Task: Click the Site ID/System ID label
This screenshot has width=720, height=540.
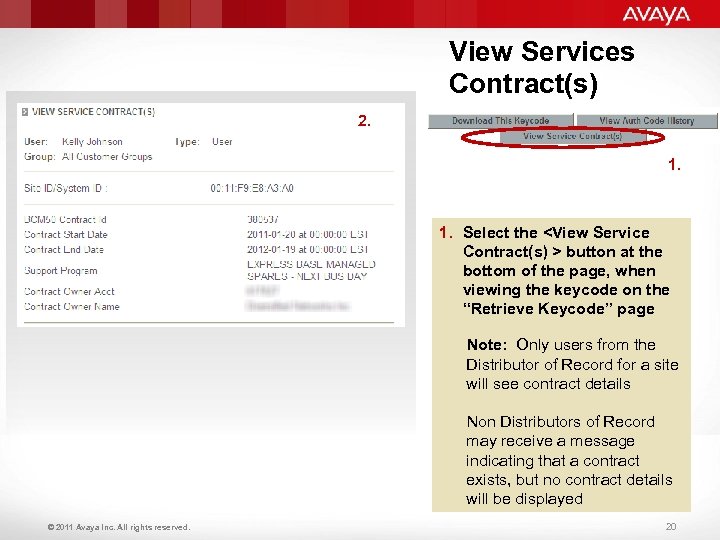Action: point(66,188)
